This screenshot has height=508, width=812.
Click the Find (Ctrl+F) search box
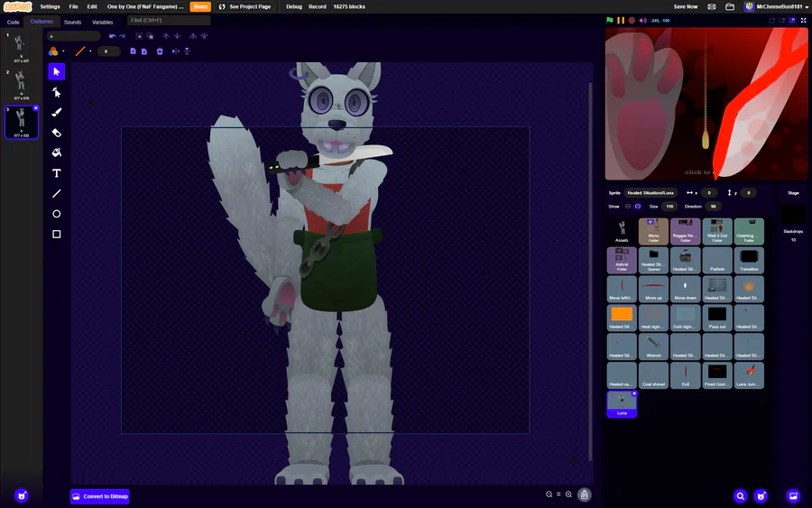click(x=169, y=20)
